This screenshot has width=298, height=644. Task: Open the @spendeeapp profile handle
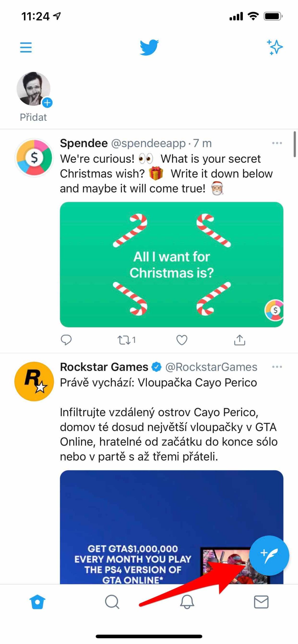148,143
